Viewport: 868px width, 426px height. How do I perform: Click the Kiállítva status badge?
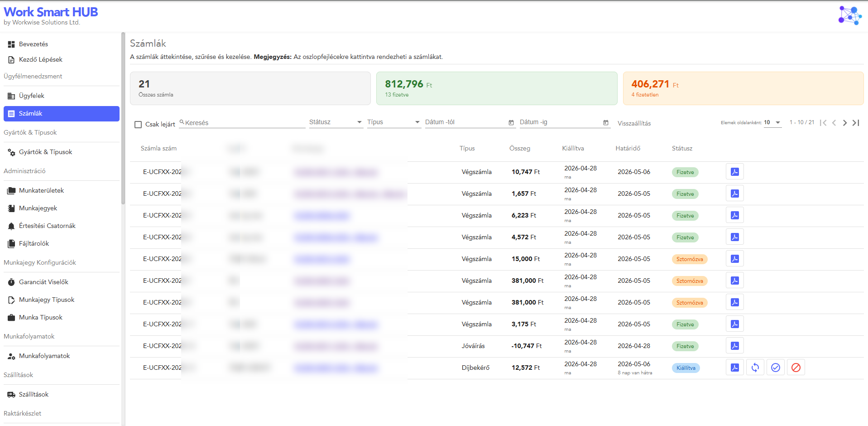coord(686,368)
